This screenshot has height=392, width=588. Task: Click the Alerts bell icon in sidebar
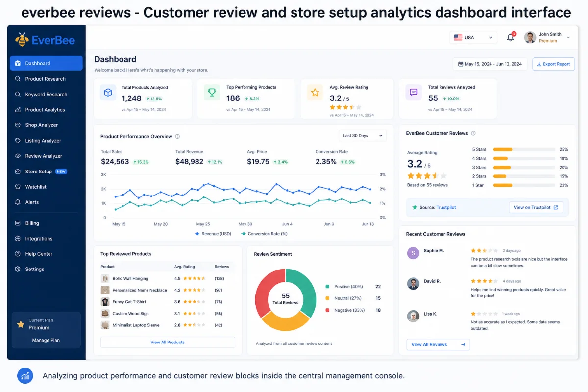(x=18, y=202)
